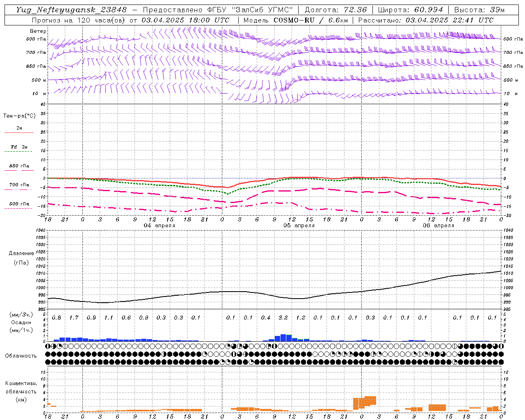Click the '1.7' precipitation value
The height and width of the screenshot is (420, 525).
74,317
